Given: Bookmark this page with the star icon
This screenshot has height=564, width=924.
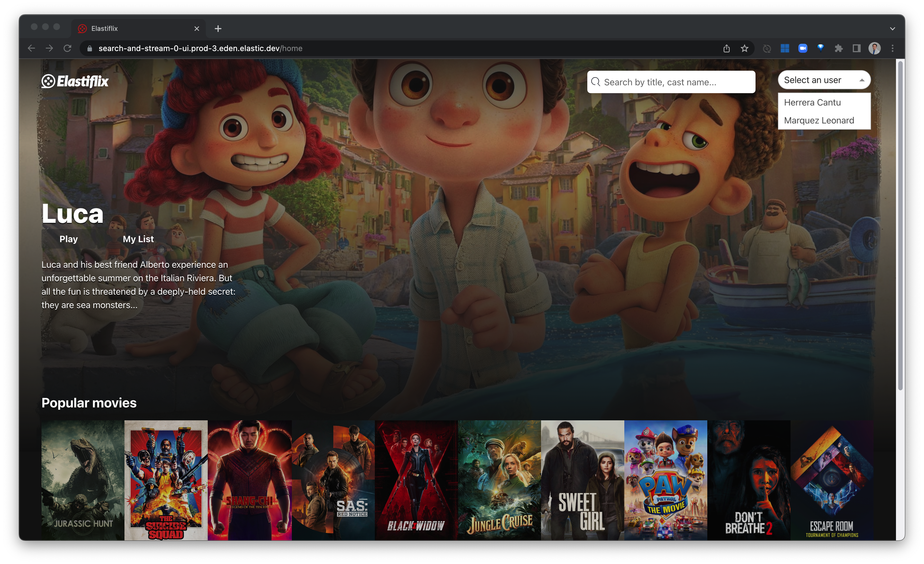Looking at the screenshot, I should 744,49.
